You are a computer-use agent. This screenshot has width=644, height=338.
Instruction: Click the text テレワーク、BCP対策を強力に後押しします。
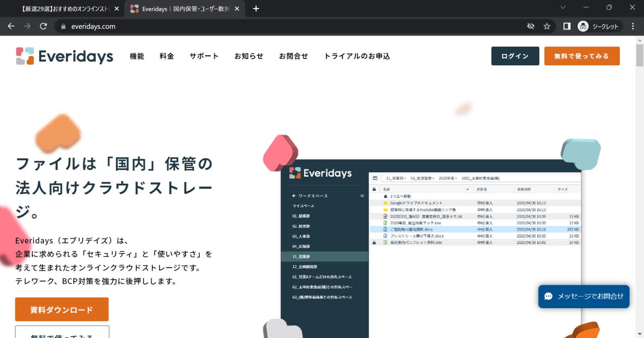click(x=96, y=281)
